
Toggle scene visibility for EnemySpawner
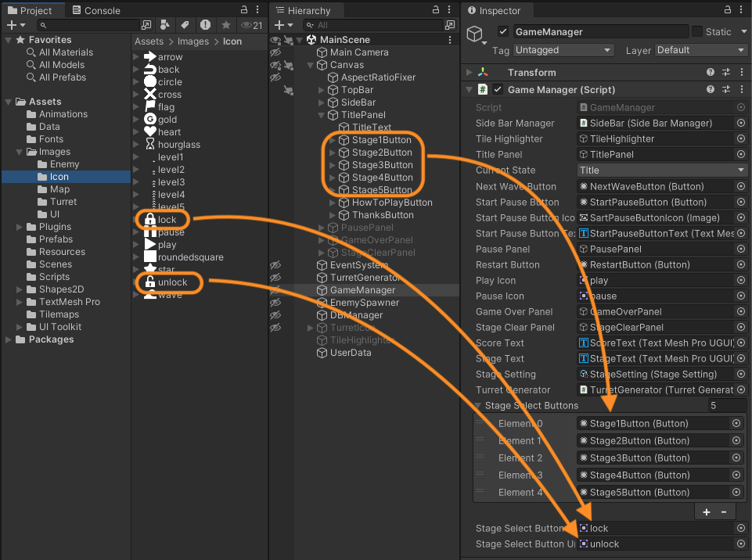(275, 303)
